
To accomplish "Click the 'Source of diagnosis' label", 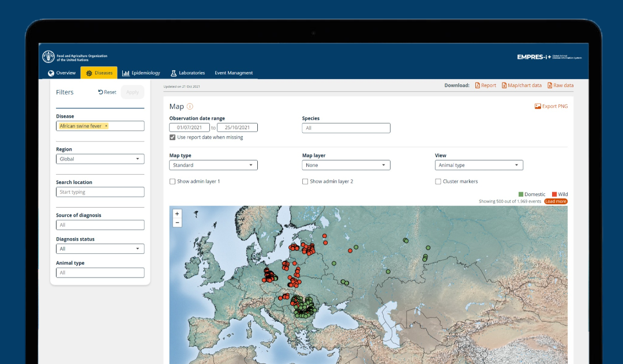I will coord(78,215).
